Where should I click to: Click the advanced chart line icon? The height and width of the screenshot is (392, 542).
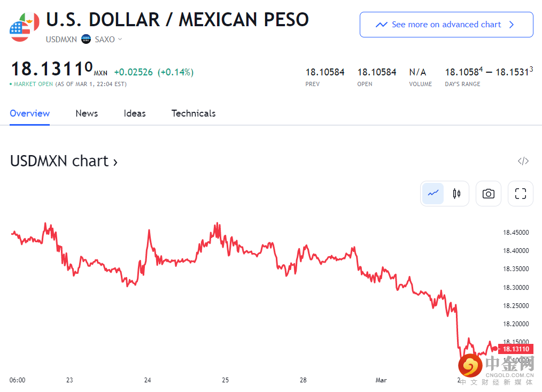point(382,25)
